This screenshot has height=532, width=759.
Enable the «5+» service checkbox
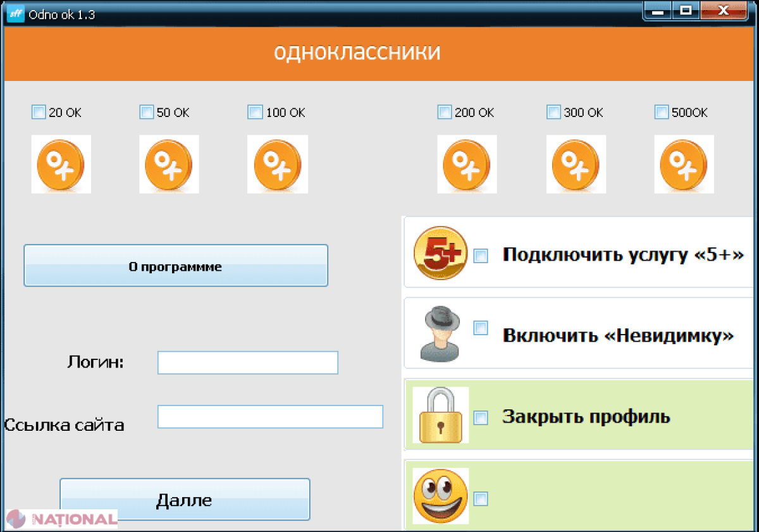(x=481, y=256)
